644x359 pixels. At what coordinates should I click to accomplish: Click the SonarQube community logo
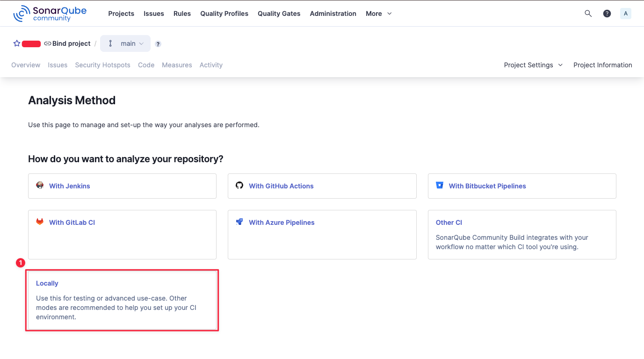pos(50,14)
